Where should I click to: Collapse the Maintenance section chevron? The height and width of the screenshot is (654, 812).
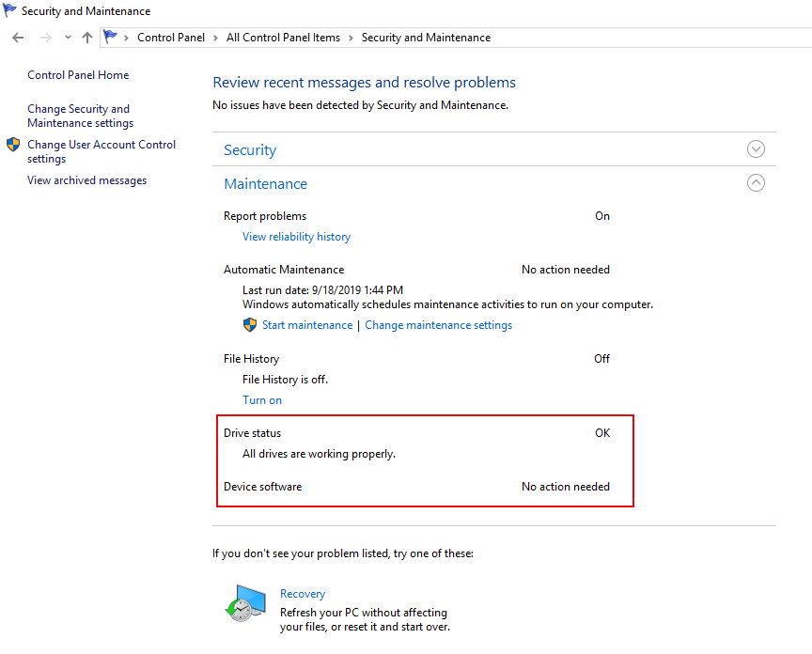[756, 183]
